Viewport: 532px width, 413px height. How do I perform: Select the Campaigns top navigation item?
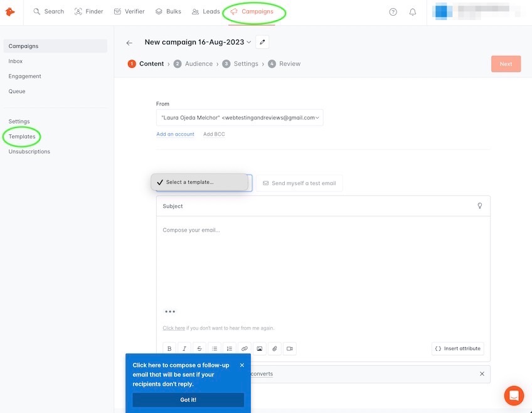252,11
